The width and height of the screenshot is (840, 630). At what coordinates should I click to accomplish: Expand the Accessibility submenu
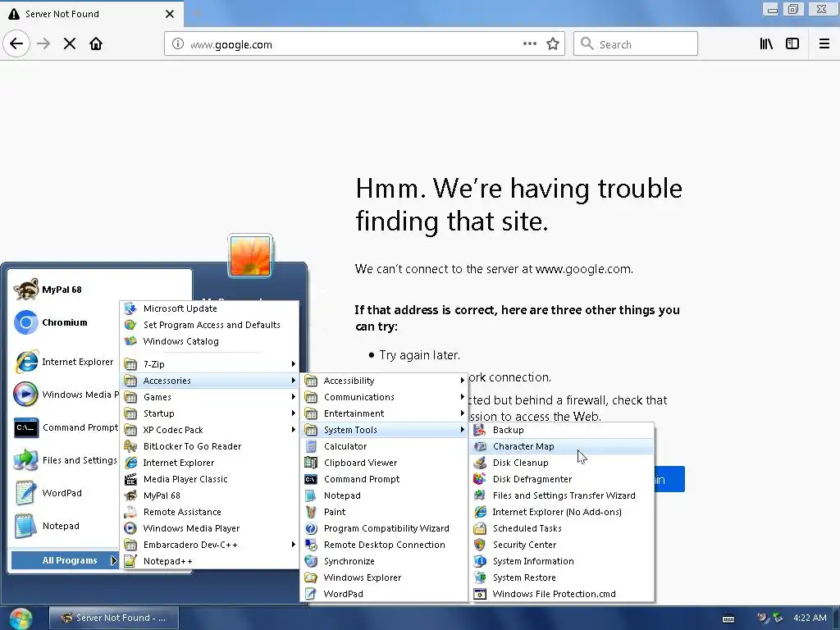[x=384, y=381]
